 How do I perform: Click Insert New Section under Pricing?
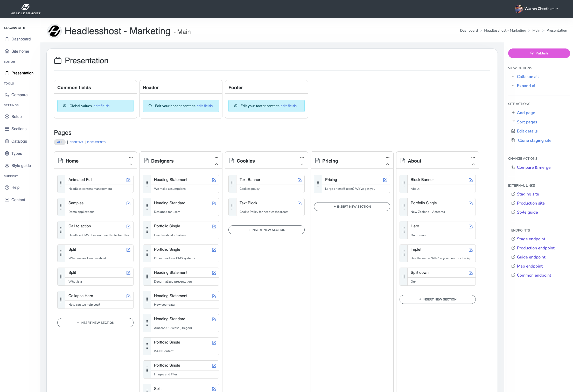pyautogui.click(x=352, y=207)
